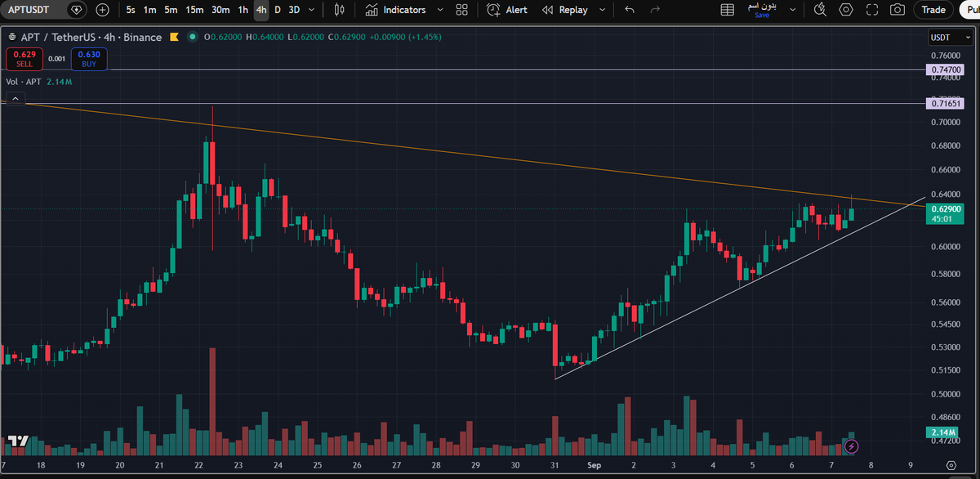This screenshot has width=980, height=479.
Task: Select the 3D interval
Action: (294, 10)
